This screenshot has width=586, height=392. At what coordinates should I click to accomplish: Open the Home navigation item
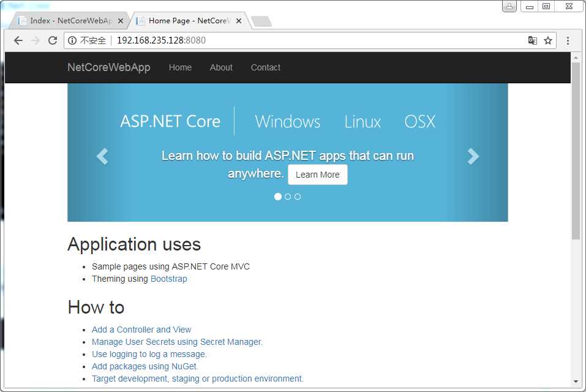click(180, 67)
